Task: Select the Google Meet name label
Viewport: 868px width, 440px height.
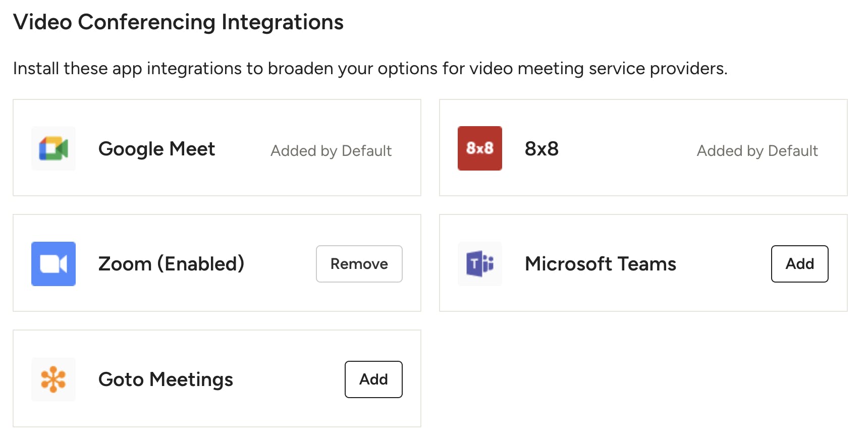Action: click(x=157, y=149)
